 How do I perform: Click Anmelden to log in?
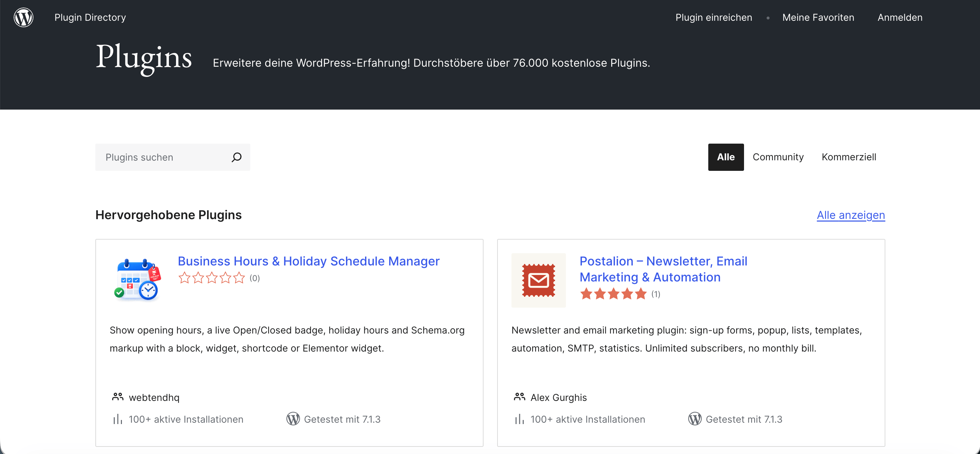point(900,17)
